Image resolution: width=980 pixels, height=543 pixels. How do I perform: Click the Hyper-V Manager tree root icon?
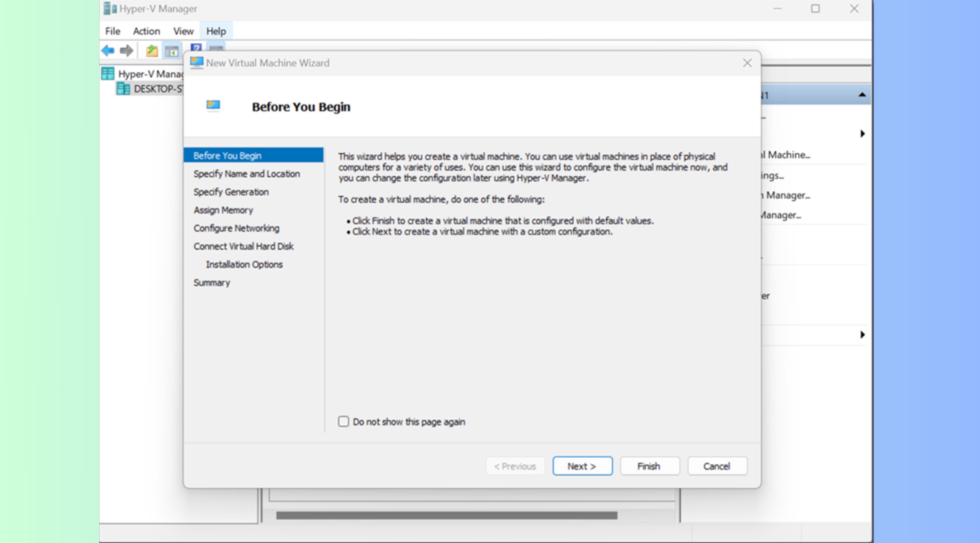[108, 73]
